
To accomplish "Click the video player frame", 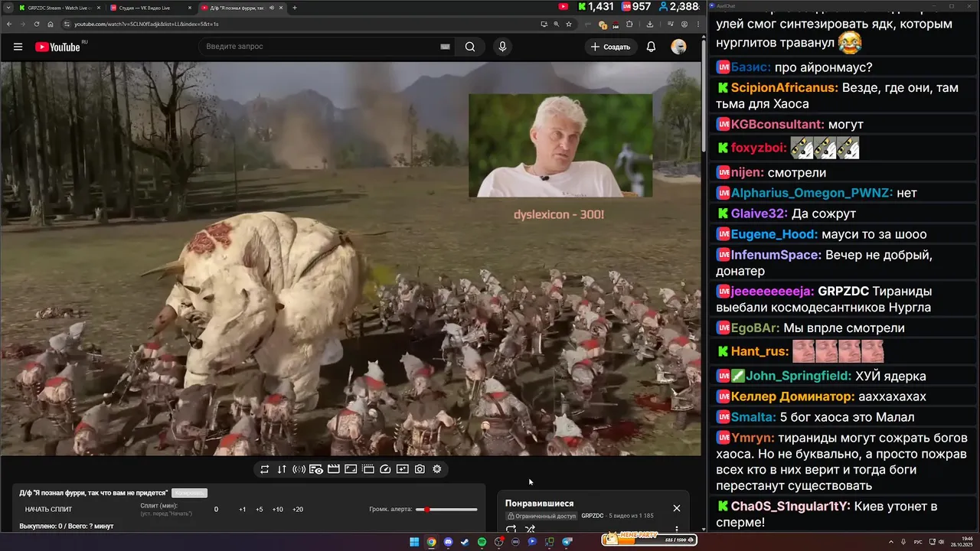I will [351, 259].
